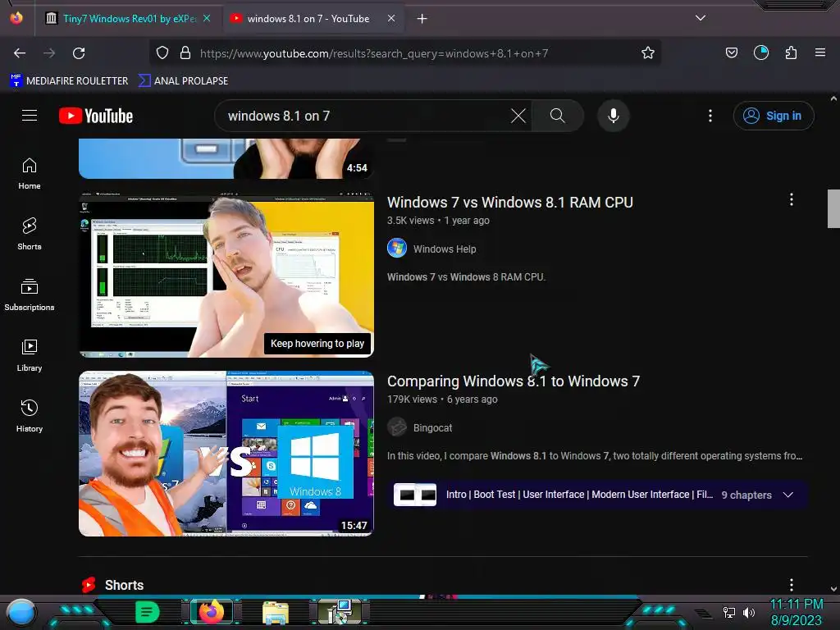840x630 pixels.
Task: Open the green chat app on the taskbar
Action: click(148, 612)
